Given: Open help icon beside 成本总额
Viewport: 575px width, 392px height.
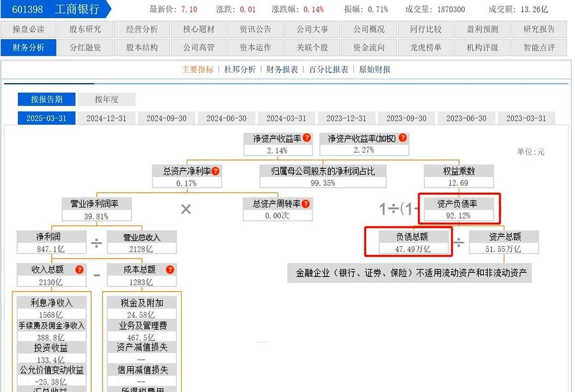Looking at the screenshot, I should [170, 270].
